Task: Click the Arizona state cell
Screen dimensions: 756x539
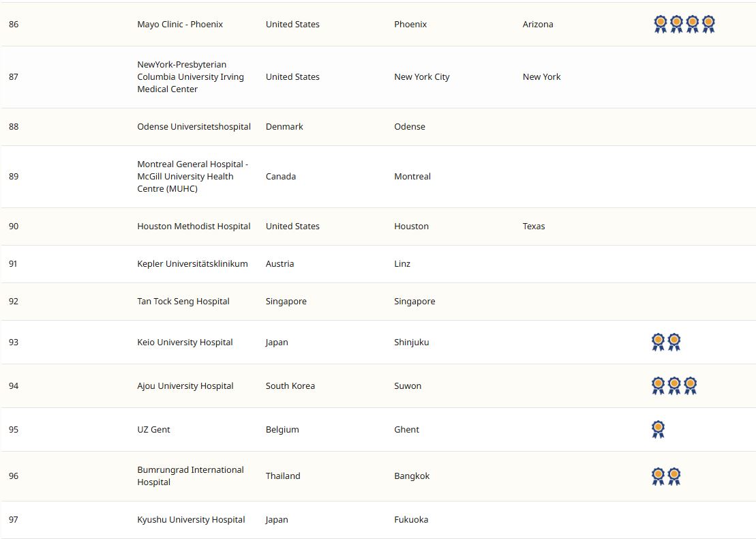Action: click(538, 25)
